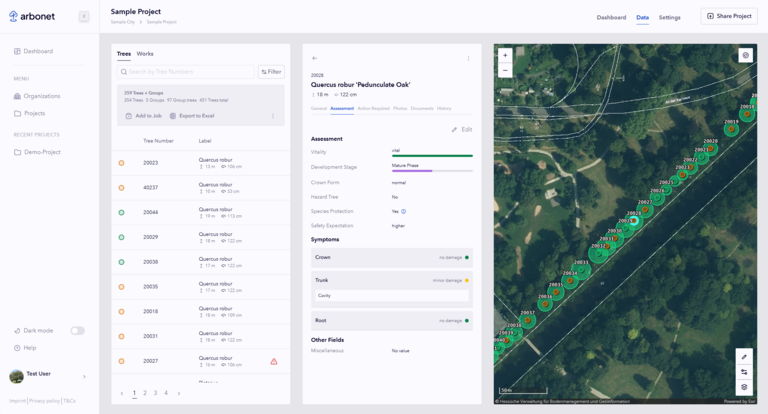Go to page 2 of tree list
This screenshot has width=768, height=414.
145,393
